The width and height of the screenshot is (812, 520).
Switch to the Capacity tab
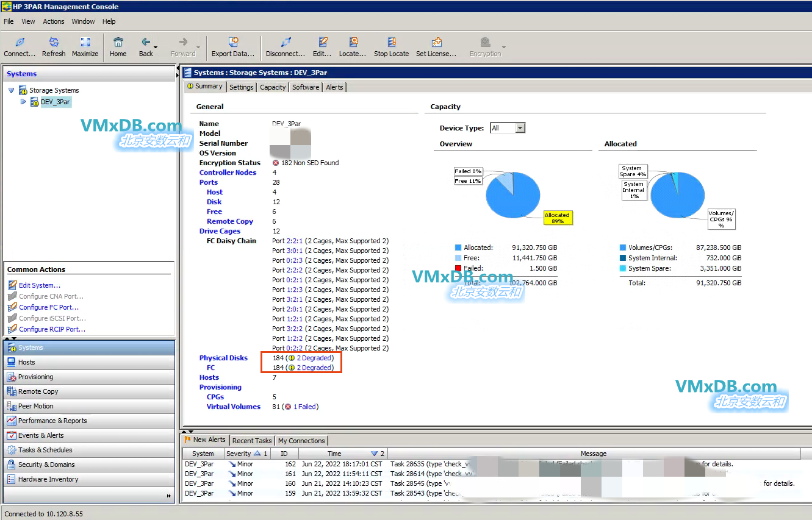tap(273, 87)
